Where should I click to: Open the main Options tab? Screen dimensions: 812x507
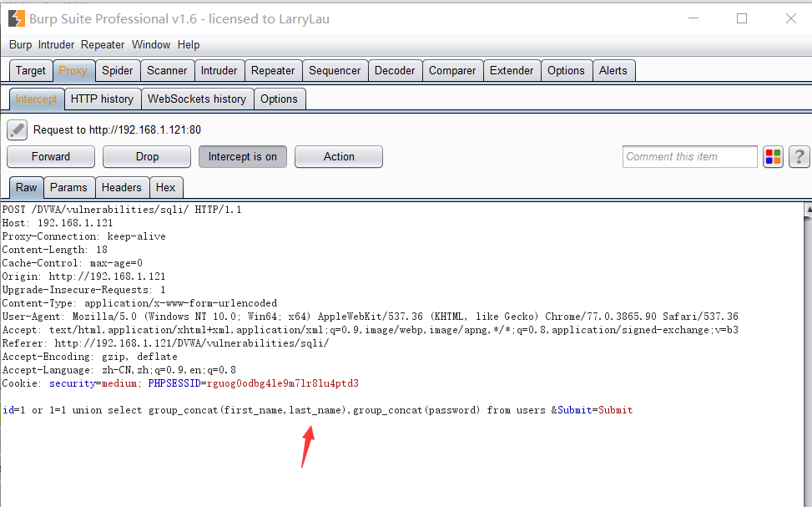point(566,70)
